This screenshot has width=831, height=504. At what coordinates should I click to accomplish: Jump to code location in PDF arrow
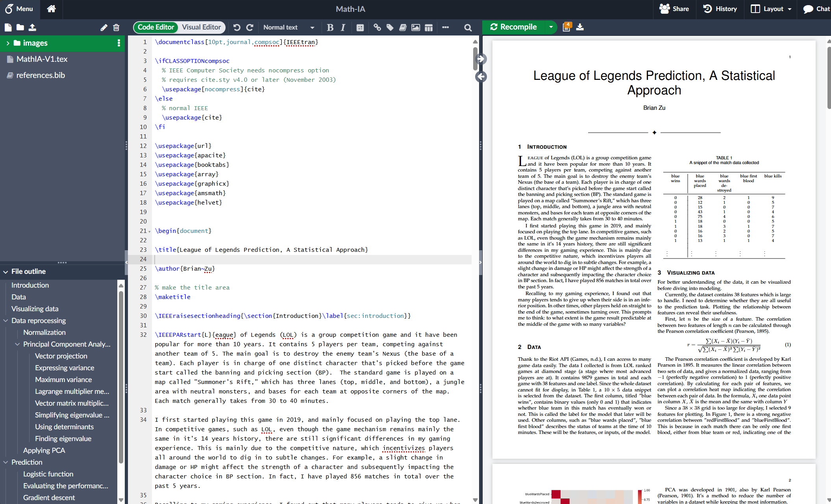click(481, 59)
